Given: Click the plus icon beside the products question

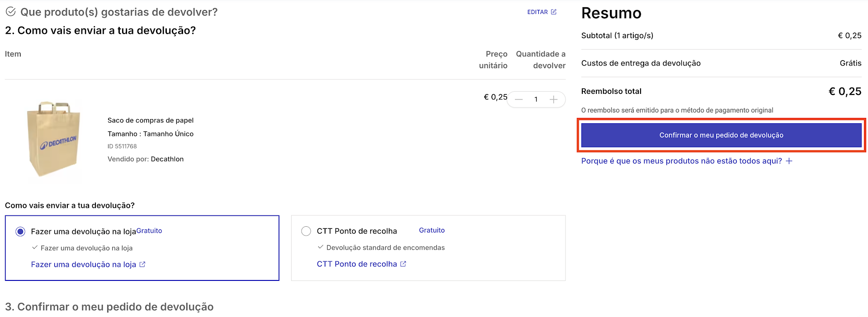Looking at the screenshot, I should [x=789, y=161].
